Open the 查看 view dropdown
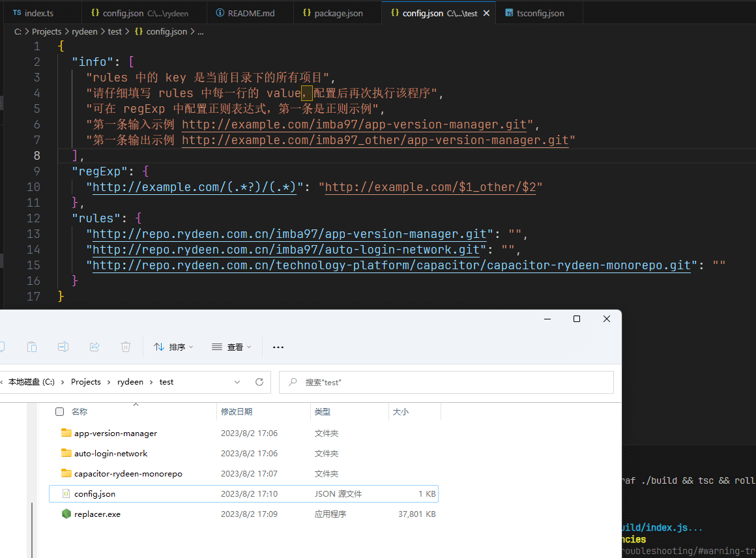The width and height of the screenshot is (756, 558). [x=231, y=347]
